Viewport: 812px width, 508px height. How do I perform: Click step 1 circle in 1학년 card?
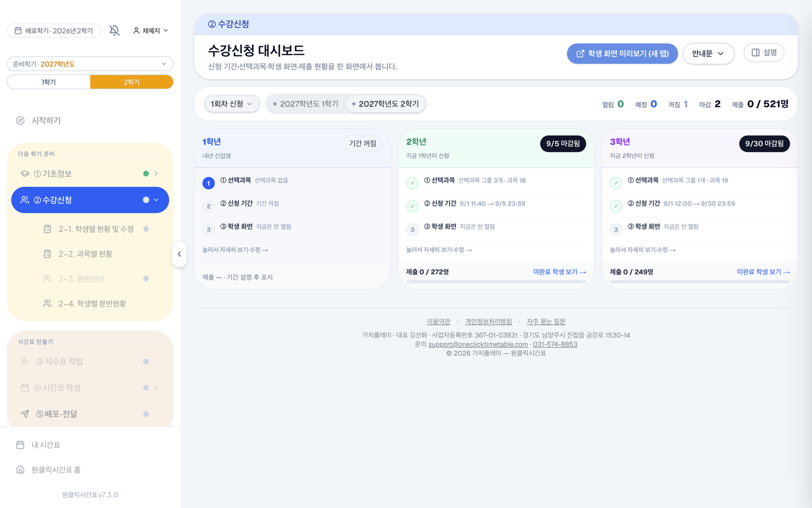coord(209,183)
